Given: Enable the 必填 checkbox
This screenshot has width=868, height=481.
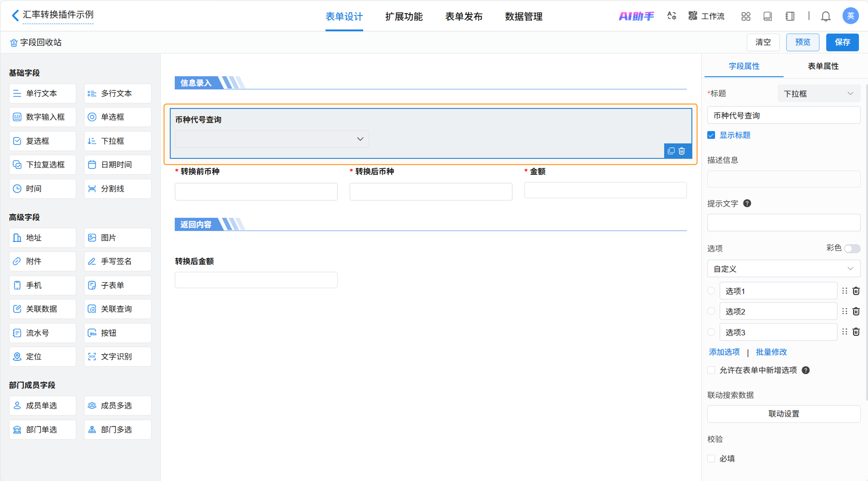Looking at the screenshot, I should (x=711, y=459).
